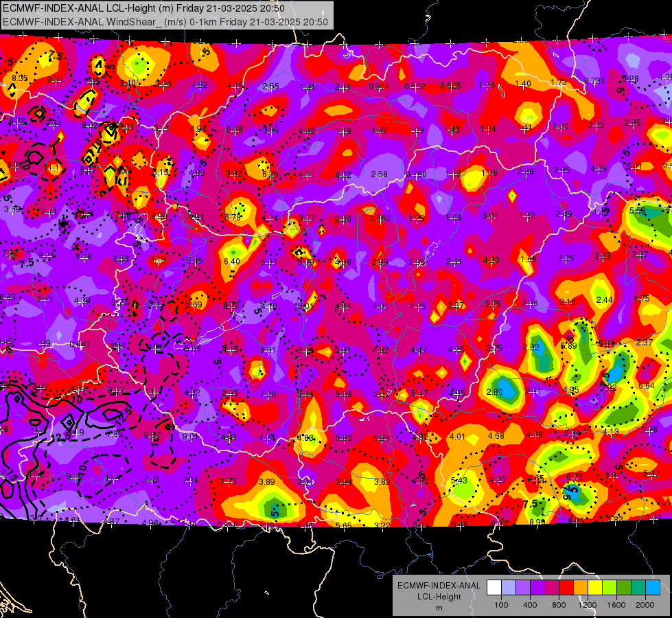Click the wind shear value 0.625
Image resolution: width=672 pixels, height=618 pixels.
click(450, 86)
